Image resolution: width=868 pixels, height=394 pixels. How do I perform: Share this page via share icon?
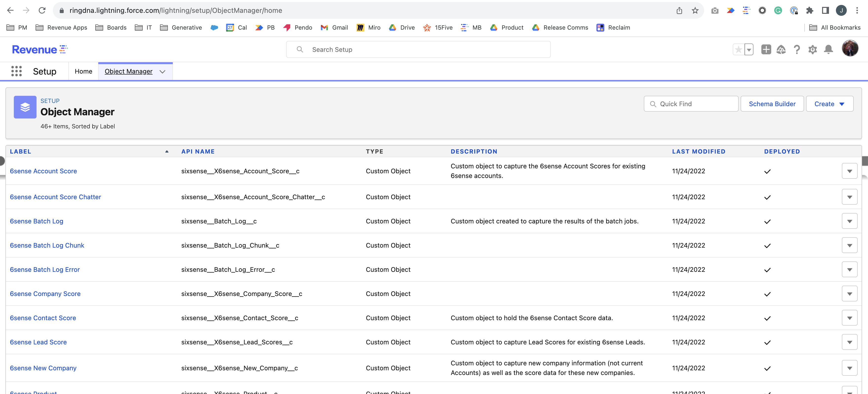pyautogui.click(x=679, y=10)
